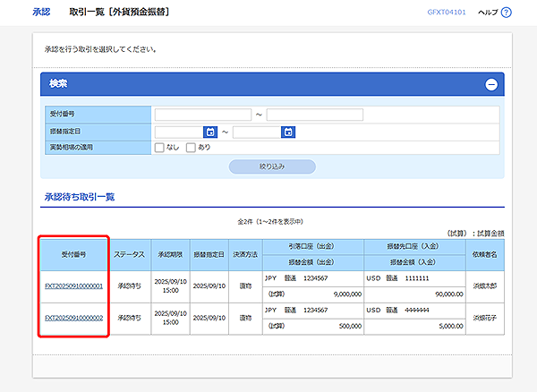Open the Help question mark icon

pyautogui.click(x=506, y=13)
